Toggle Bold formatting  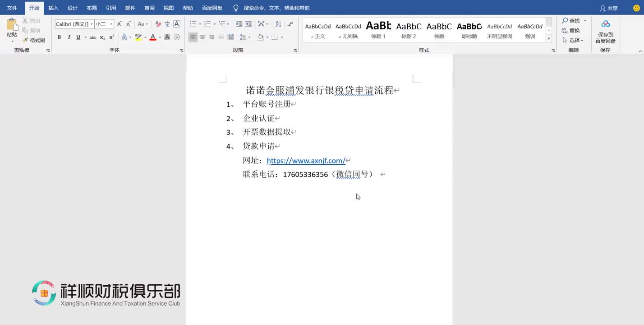tap(59, 37)
